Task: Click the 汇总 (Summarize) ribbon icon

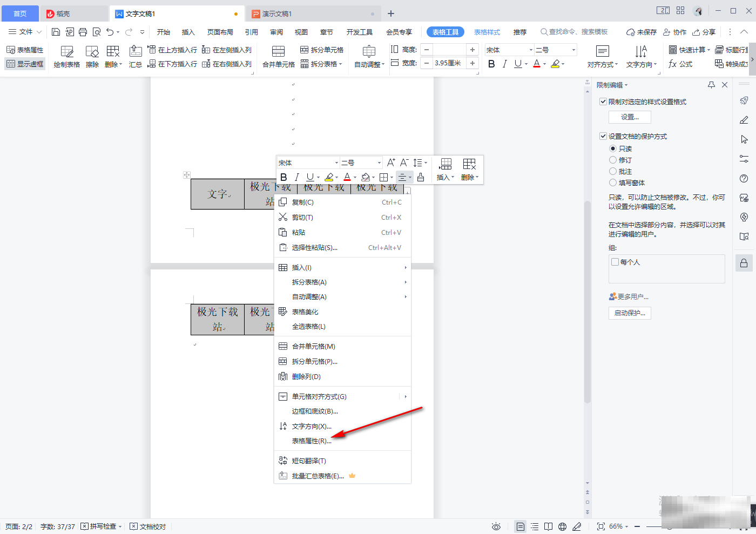Action: tap(135, 56)
